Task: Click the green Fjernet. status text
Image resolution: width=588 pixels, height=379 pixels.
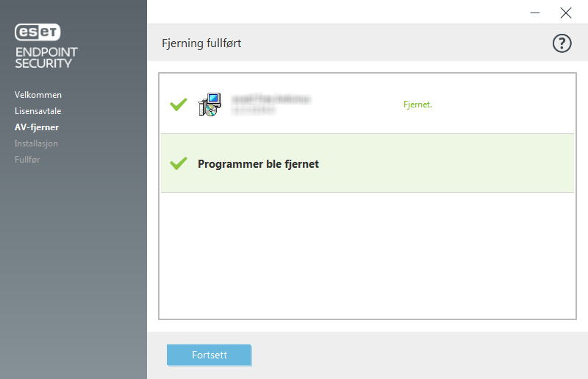Action: (x=417, y=105)
